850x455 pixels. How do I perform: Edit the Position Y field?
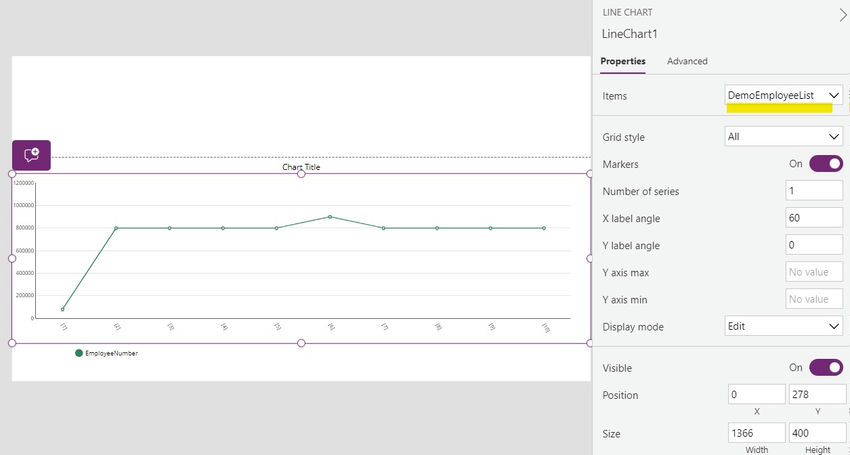[x=816, y=395]
